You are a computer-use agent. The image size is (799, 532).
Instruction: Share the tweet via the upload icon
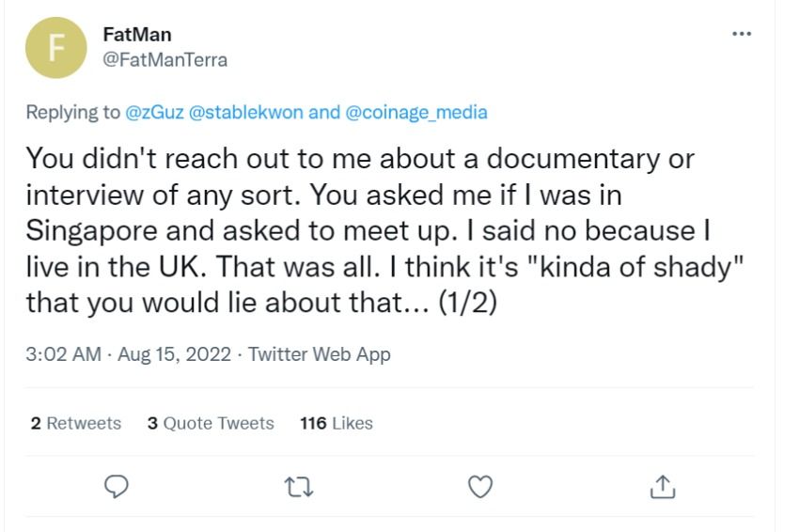coord(663,486)
